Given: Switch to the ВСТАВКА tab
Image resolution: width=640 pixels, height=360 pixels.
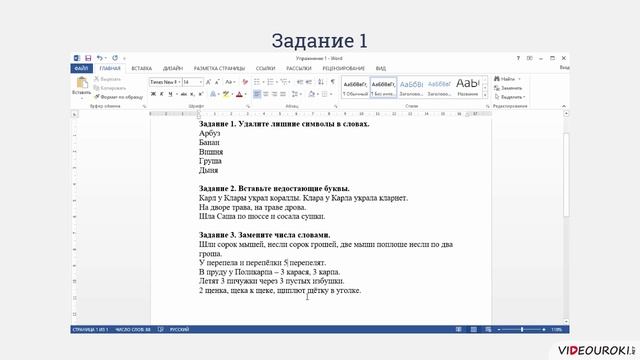Looking at the screenshot, I should (142, 68).
